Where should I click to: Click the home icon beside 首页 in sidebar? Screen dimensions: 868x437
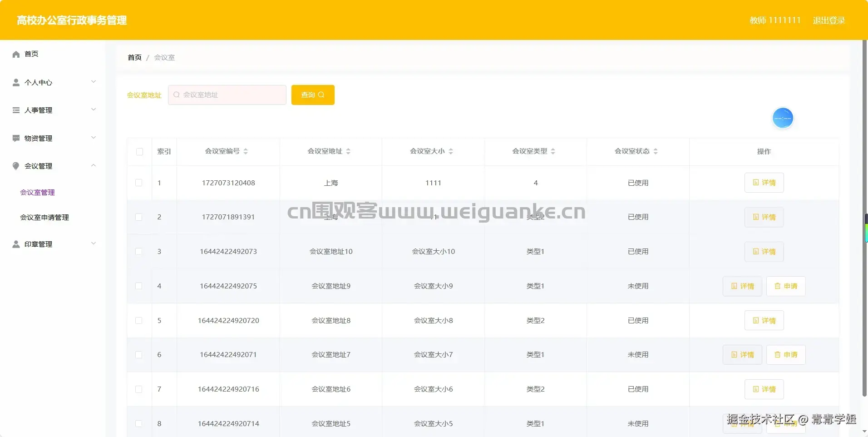click(16, 55)
